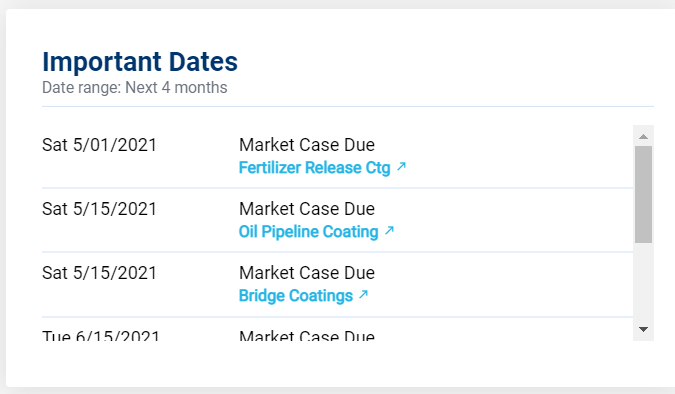675x394 pixels.
Task: Open the Oil Pipeline Coating link
Action: tap(309, 232)
